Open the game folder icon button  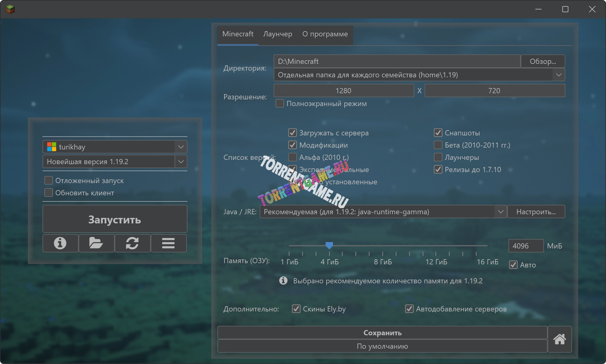[x=96, y=243]
